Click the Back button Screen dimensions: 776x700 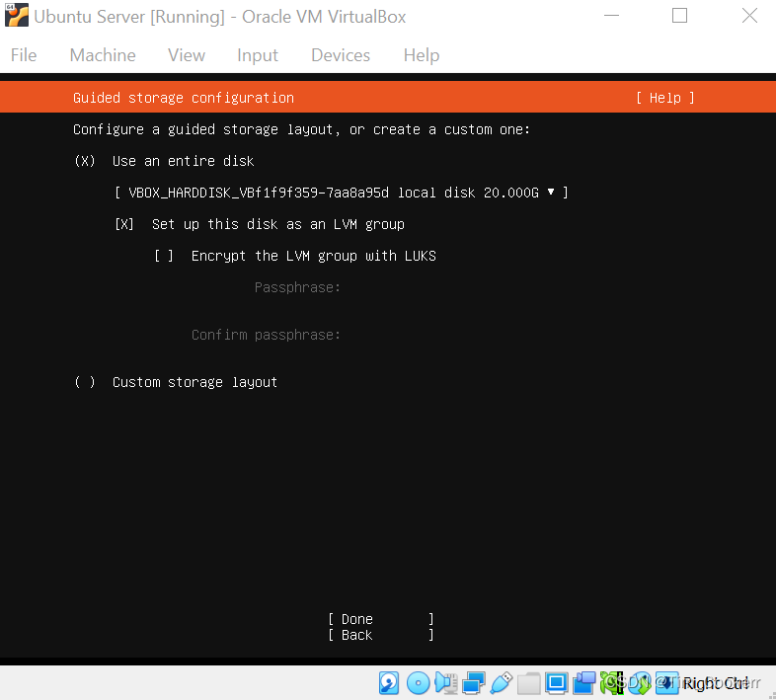point(381,635)
